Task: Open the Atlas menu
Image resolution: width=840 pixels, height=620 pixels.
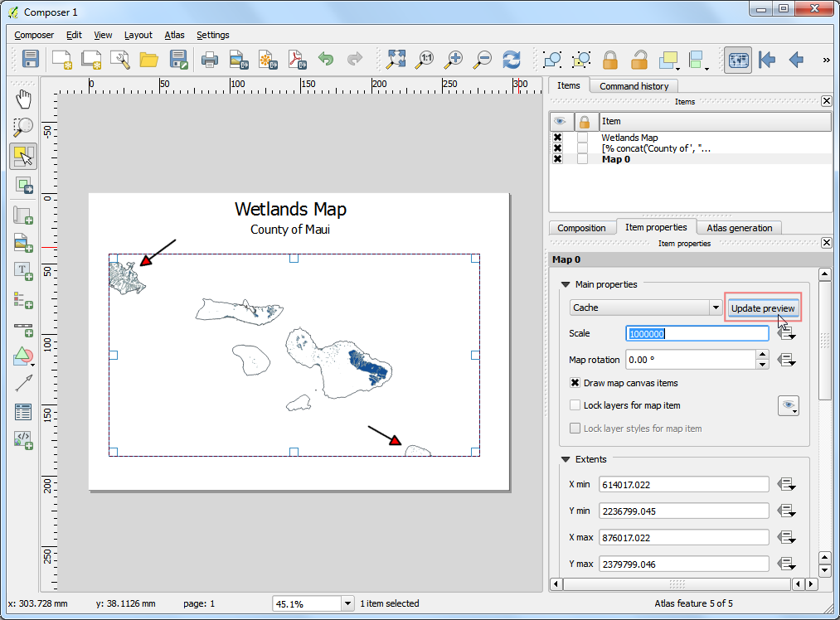Action: pos(174,35)
